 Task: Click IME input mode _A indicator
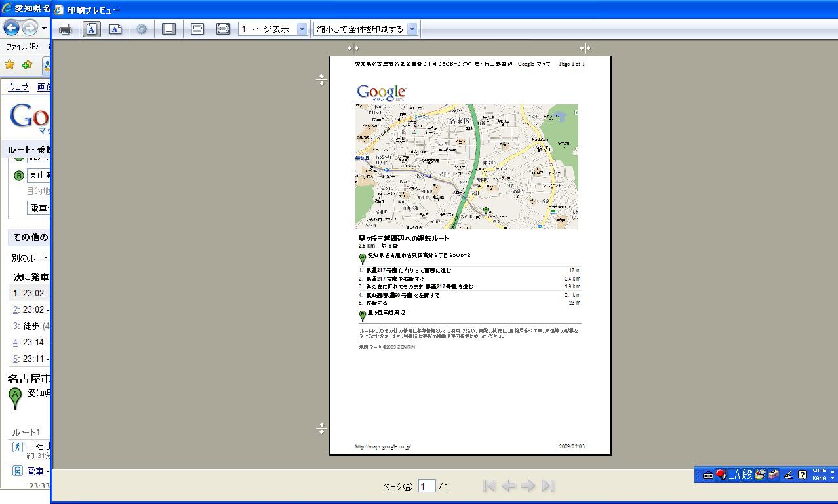734,475
